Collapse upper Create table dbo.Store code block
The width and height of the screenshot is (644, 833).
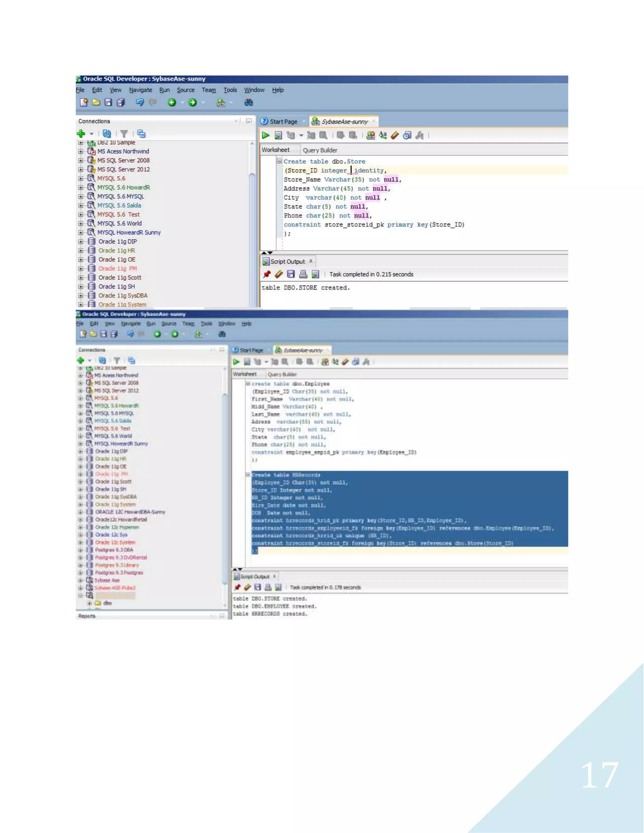279,161
